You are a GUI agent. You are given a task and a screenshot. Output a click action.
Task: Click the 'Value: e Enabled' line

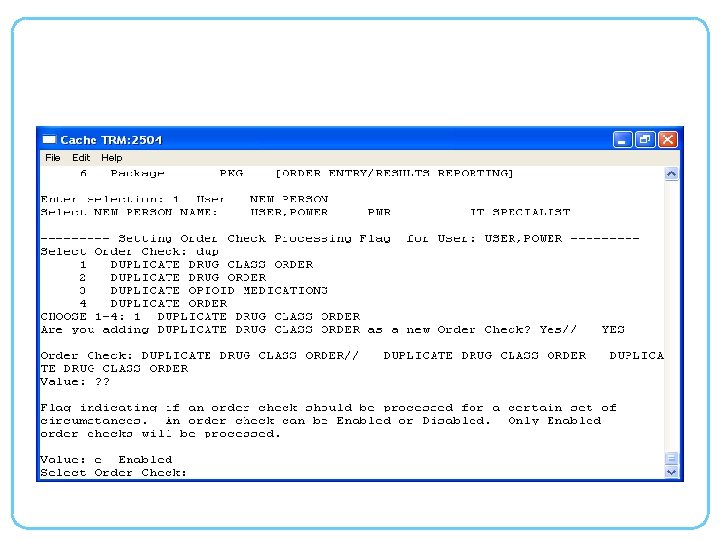click(x=107, y=460)
